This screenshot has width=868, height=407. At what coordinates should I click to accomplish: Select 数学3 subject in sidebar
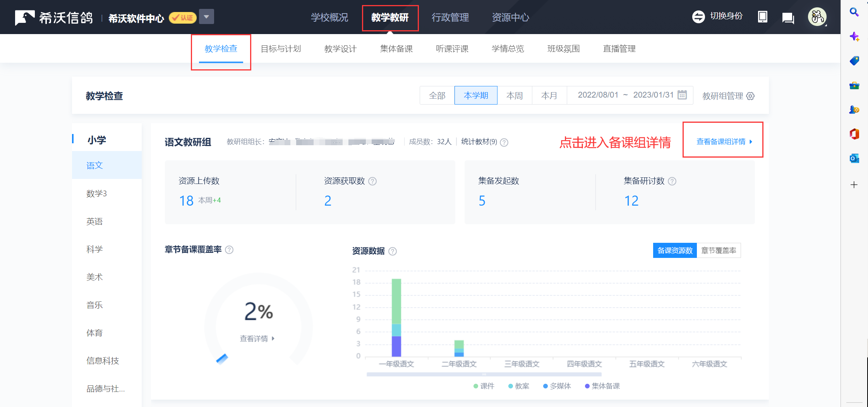pyautogui.click(x=107, y=193)
